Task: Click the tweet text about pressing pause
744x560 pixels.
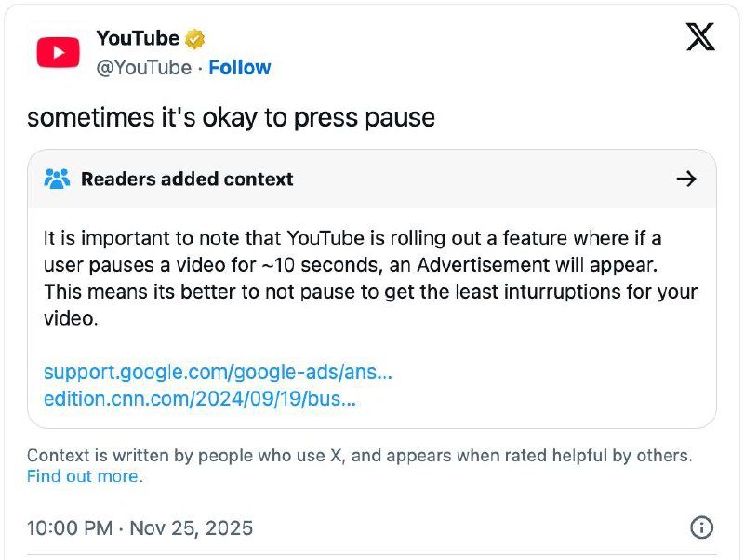Action: 231,118
